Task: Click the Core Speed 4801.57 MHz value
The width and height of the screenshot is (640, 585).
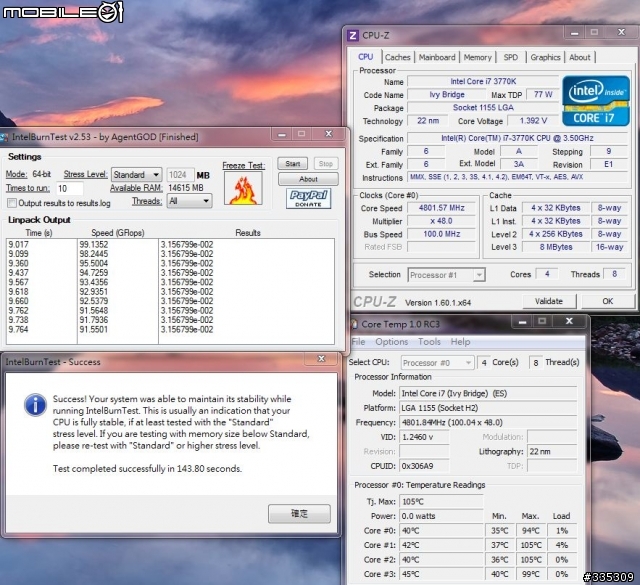Action: [x=442, y=208]
